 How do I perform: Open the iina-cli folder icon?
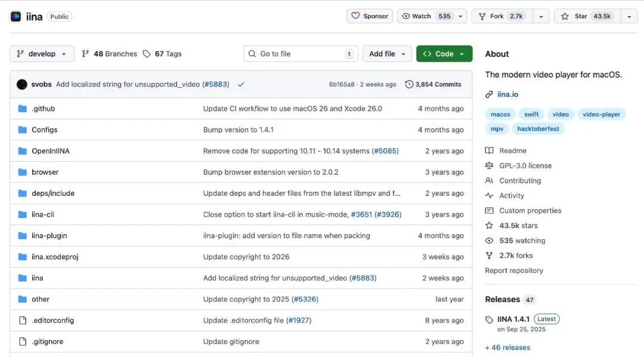click(23, 214)
